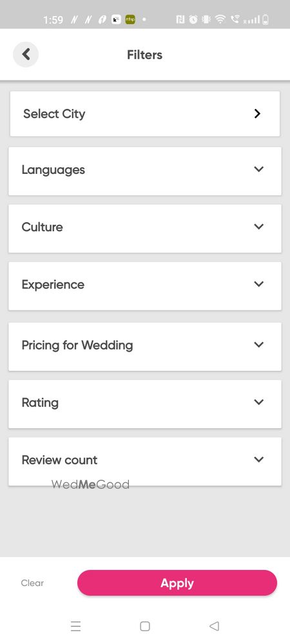Tap the Rating filter label
Screen dimensions: 290x644
(x=40, y=403)
